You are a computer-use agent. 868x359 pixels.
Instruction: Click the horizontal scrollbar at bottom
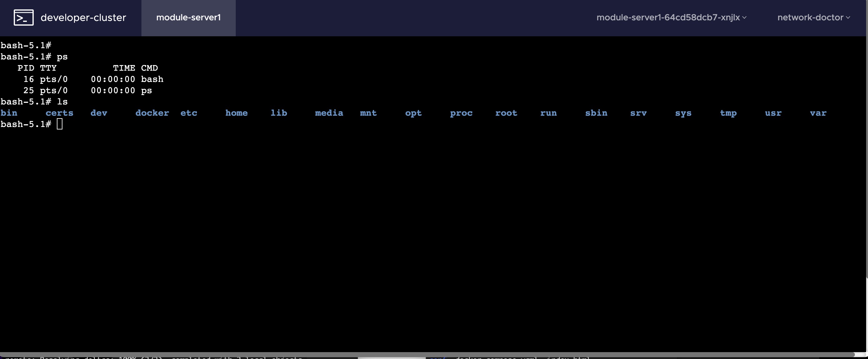[428, 354]
